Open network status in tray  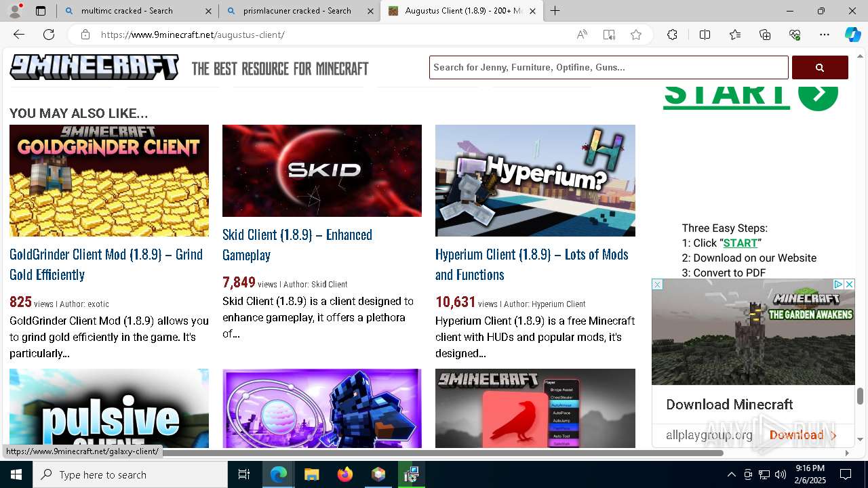764,474
